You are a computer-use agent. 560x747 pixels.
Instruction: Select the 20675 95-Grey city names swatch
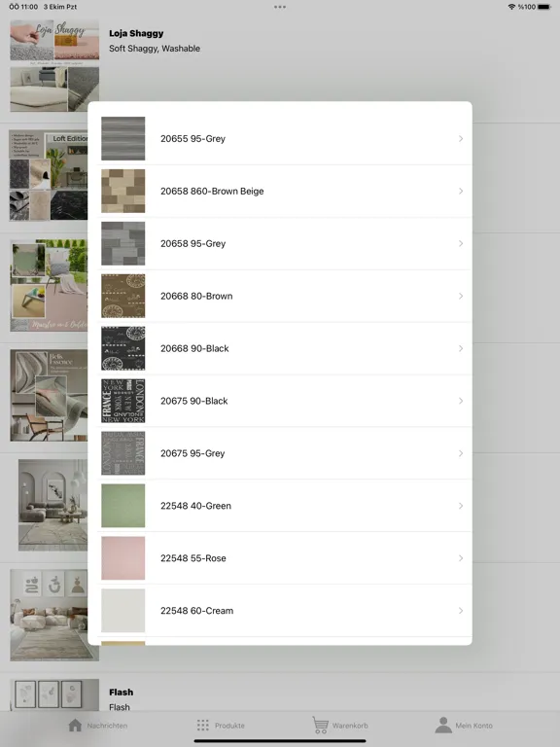tap(122, 453)
